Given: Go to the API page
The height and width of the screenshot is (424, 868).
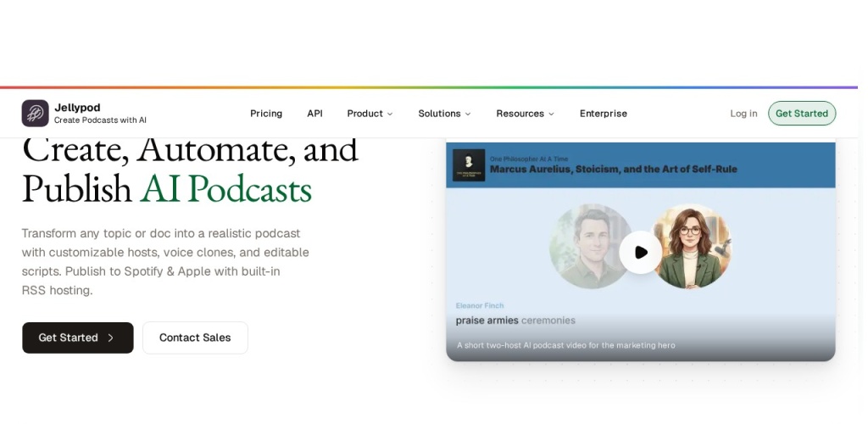Looking at the screenshot, I should tap(314, 114).
